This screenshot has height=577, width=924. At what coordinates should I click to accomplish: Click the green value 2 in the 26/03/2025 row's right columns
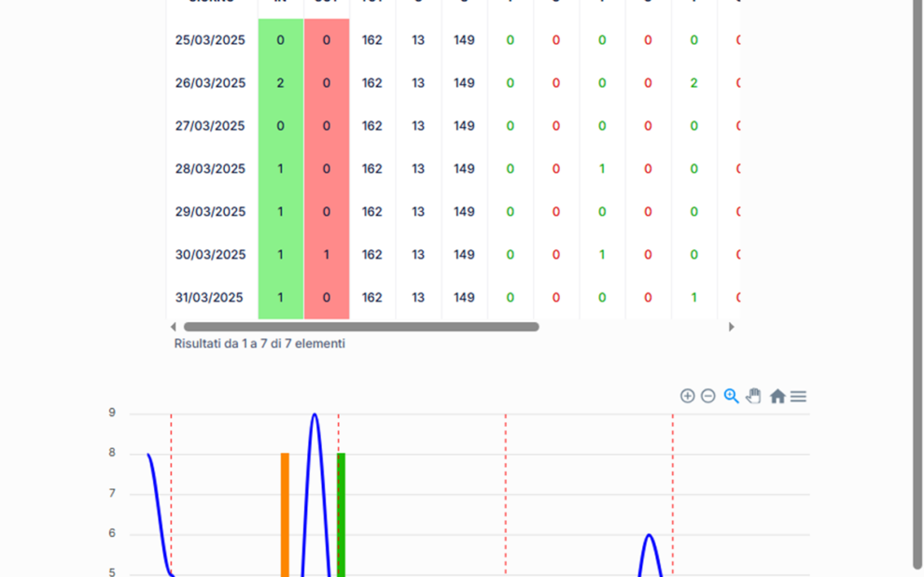click(693, 83)
